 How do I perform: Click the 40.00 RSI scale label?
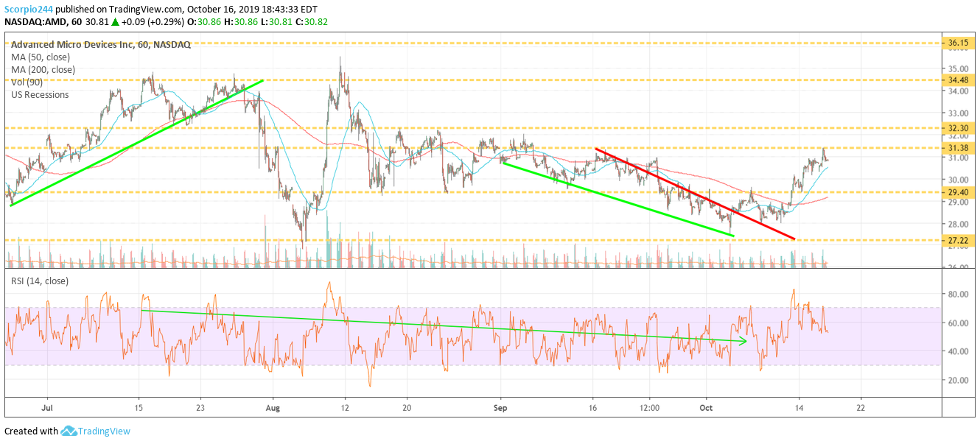coord(957,351)
